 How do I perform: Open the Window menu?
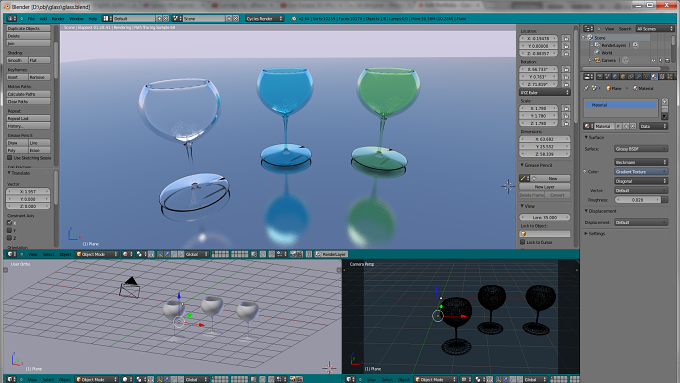[x=76, y=19]
